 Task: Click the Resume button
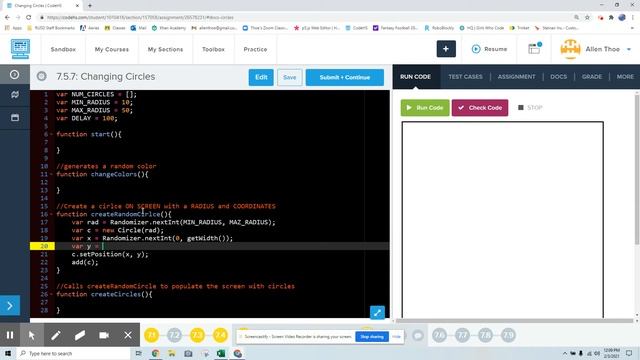coord(489,49)
